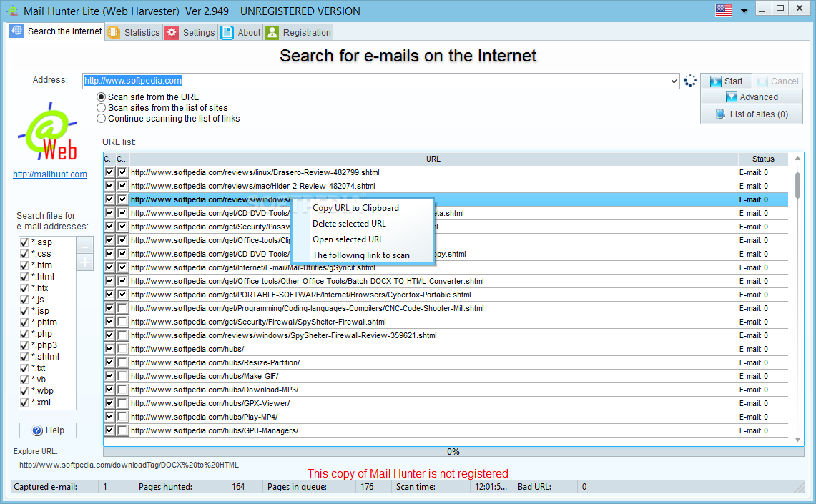Uncheck the *.asp file type
The width and height of the screenshot is (816, 504).
tap(24, 242)
